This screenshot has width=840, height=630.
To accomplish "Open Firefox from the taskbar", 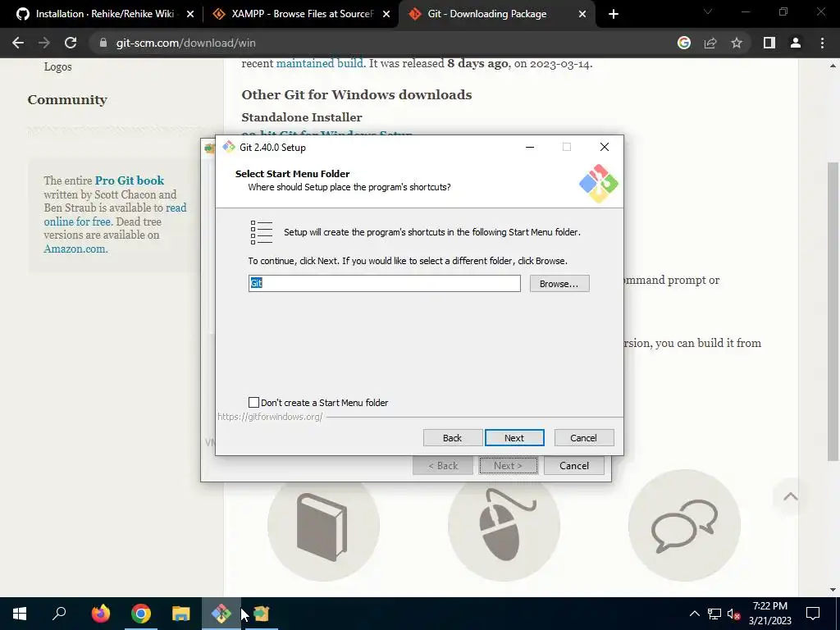I will point(101,614).
